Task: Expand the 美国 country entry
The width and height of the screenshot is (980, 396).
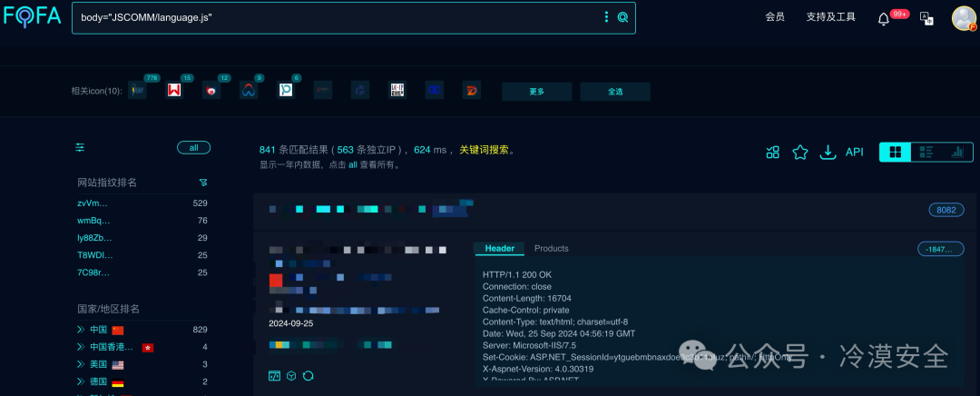Action: 82,364
